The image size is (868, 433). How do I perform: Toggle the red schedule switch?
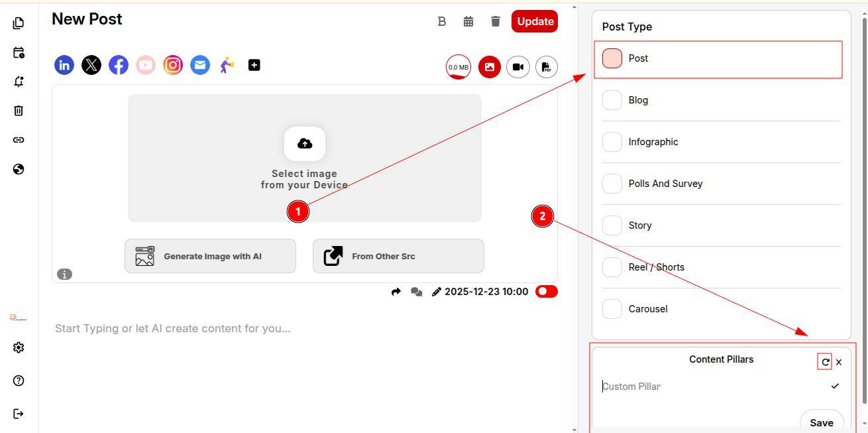pos(547,292)
